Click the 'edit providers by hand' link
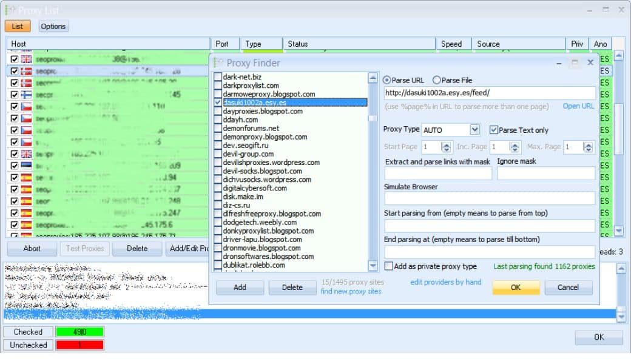This screenshot has width=631, height=364. tap(446, 282)
